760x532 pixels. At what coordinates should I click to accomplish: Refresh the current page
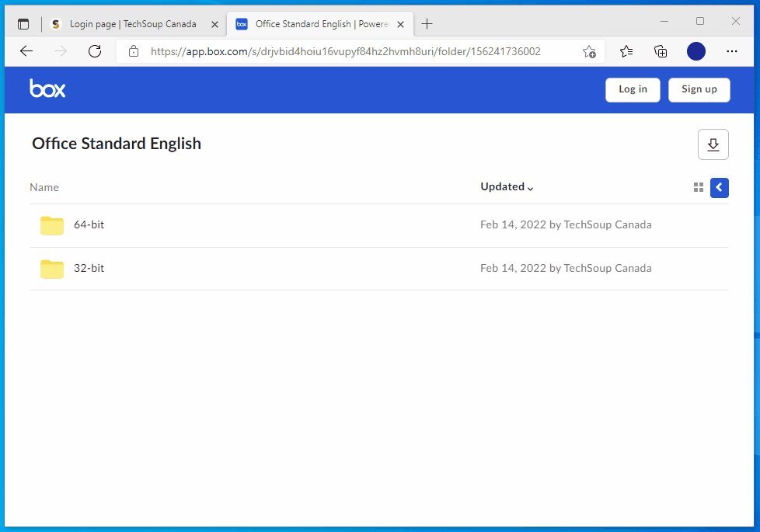tap(95, 51)
